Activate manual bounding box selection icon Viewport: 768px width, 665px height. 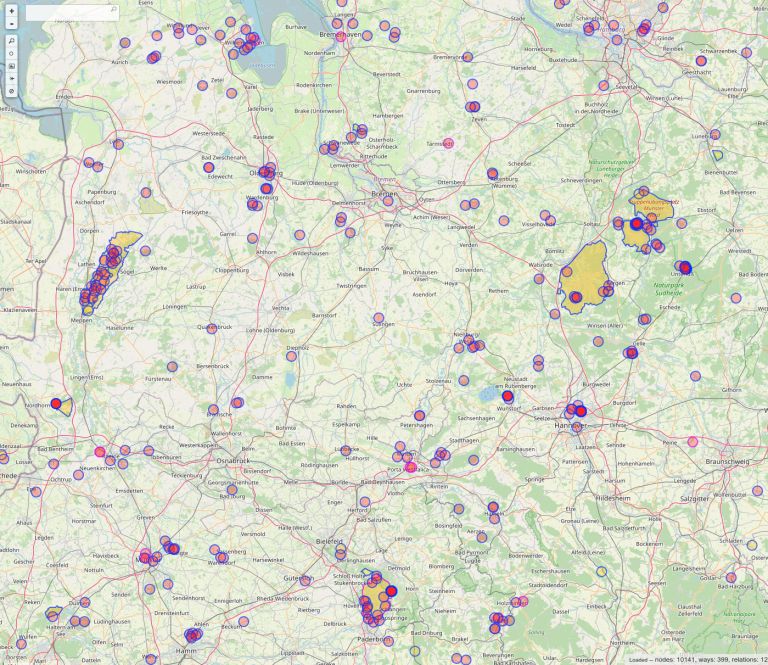10,53
